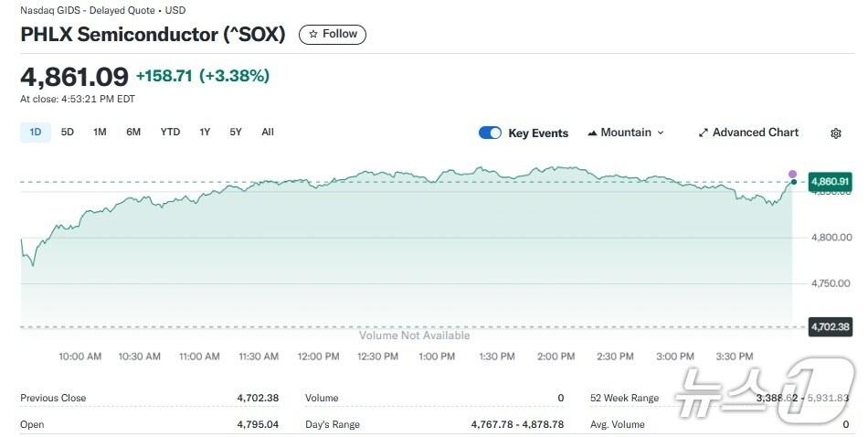Viewport: 868px width, 437px height.
Task: Click the 4,702.38 previous close axis label
Action: coord(830,326)
